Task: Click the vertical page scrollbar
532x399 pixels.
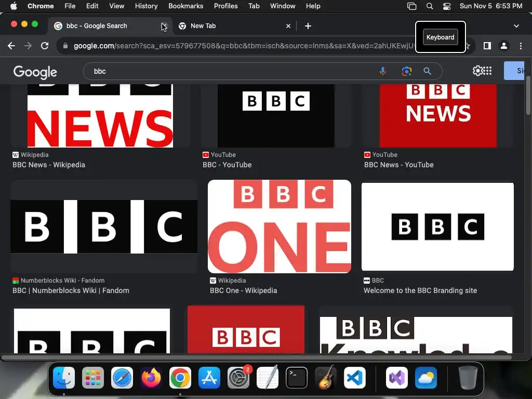Action: coord(528,96)
